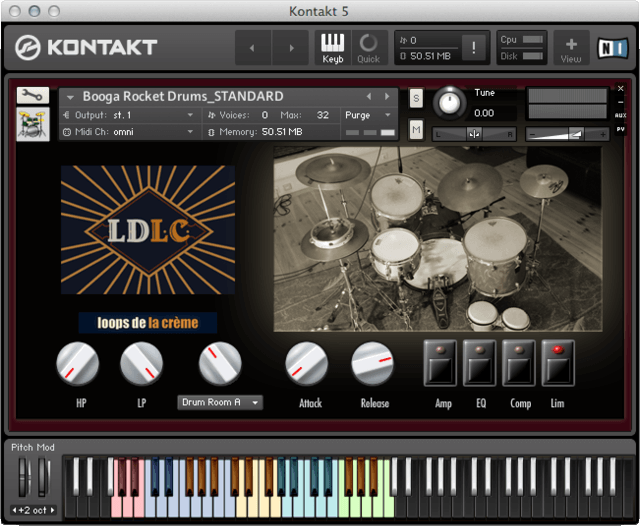
Task: Click the Tune knob
Action: click(449, 102)
